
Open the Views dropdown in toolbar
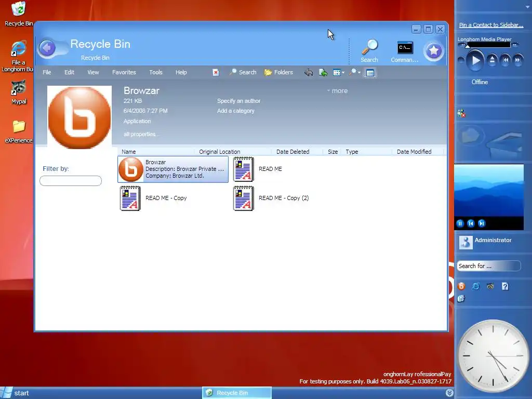pos(339,72)
